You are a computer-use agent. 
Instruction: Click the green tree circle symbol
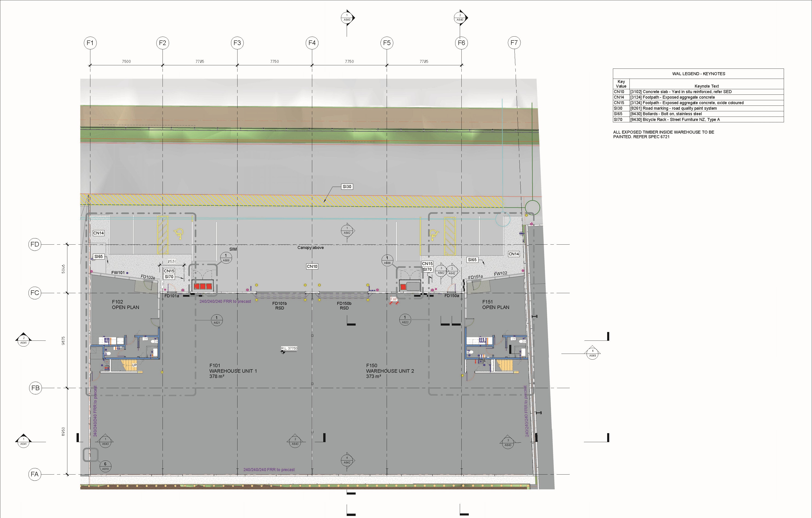pyautogui.click(x=532, y=207)
